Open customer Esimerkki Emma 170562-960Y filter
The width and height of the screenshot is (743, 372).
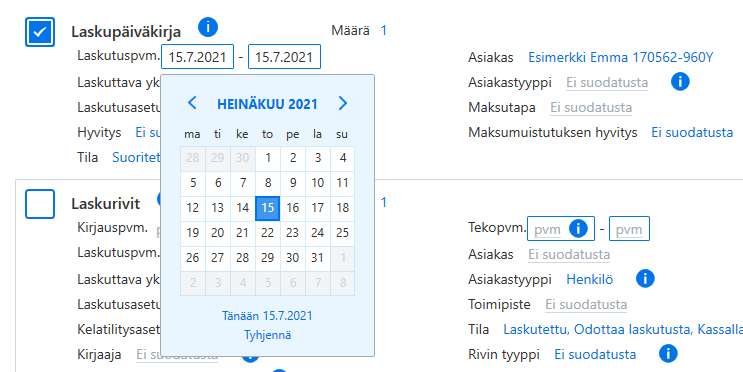pyautogui.click(x=620, y=57)
